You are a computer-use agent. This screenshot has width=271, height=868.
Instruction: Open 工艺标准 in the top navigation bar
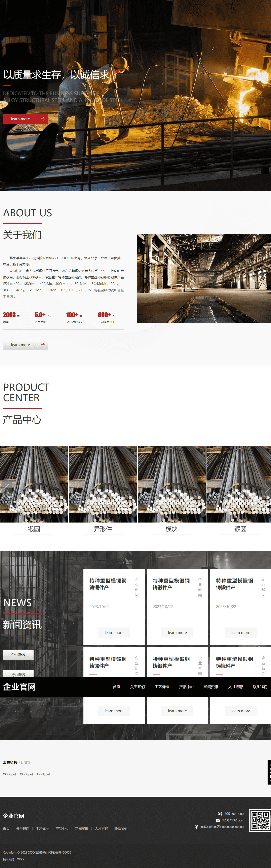(x=162, y=687)
